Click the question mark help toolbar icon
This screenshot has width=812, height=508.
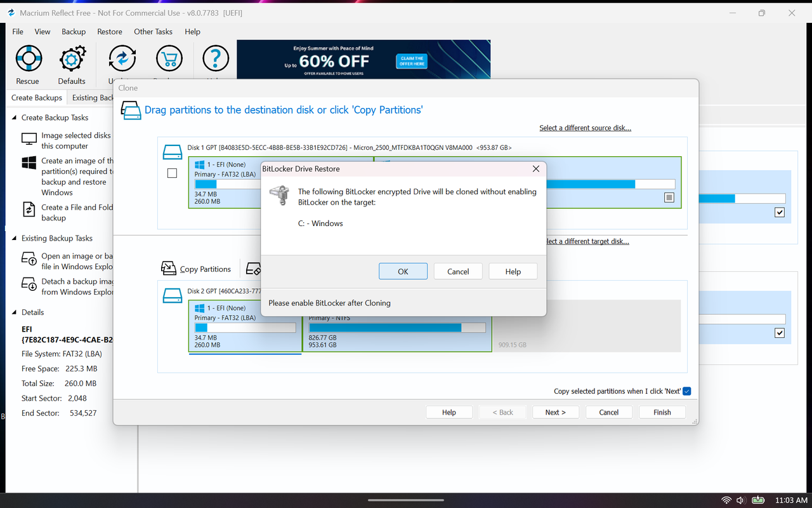tap(216, 59)
